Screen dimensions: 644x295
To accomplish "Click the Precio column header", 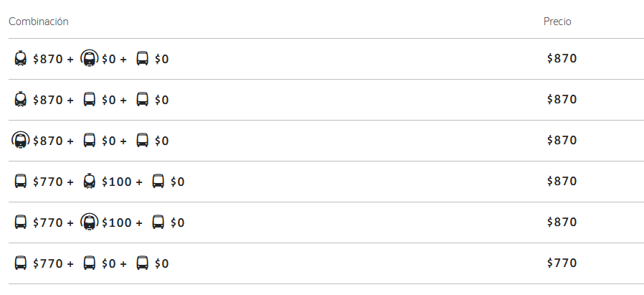I will click(557, 22).
